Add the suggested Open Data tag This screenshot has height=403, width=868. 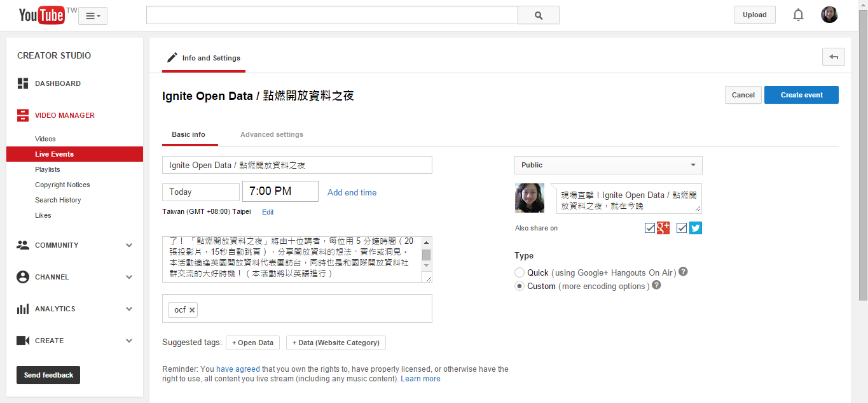pos(252,343)
